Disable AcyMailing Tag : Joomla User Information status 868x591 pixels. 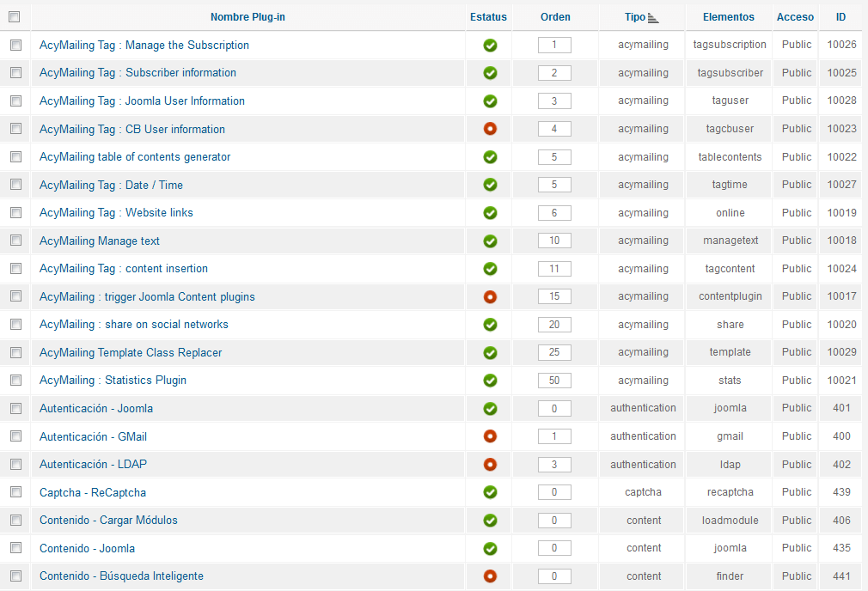(490, 101)
